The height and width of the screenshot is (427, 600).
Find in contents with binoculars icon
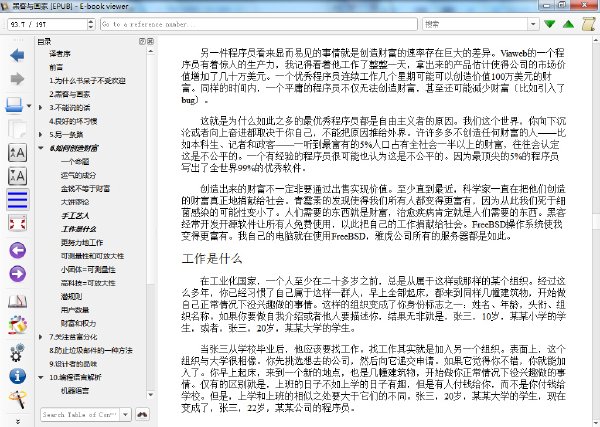tap(142, 414)
